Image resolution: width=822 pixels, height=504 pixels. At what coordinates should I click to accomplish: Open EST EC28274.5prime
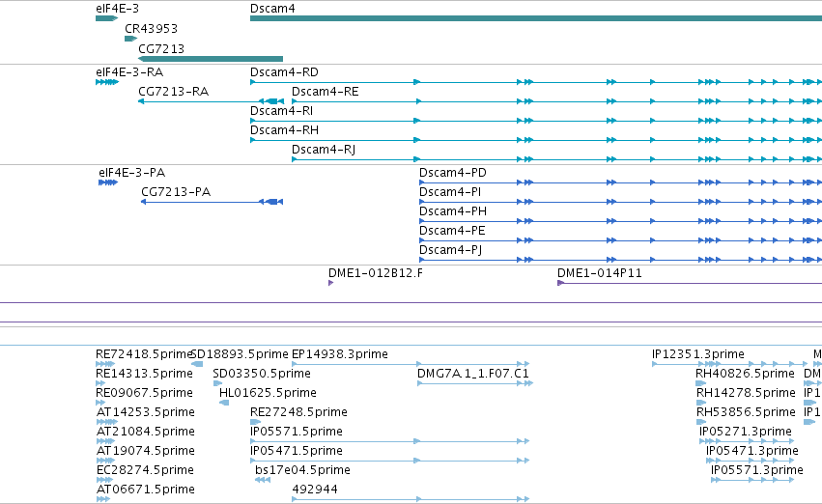point(145,471)
